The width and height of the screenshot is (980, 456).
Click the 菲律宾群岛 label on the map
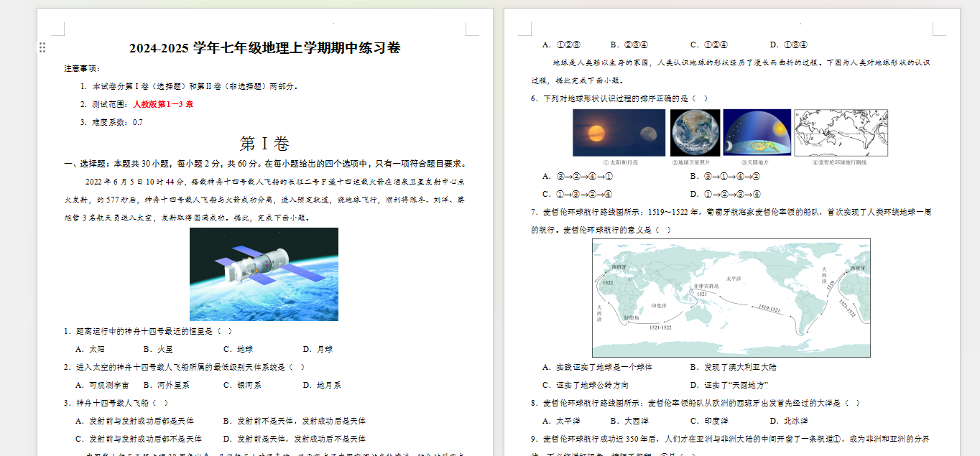point(706,286)
